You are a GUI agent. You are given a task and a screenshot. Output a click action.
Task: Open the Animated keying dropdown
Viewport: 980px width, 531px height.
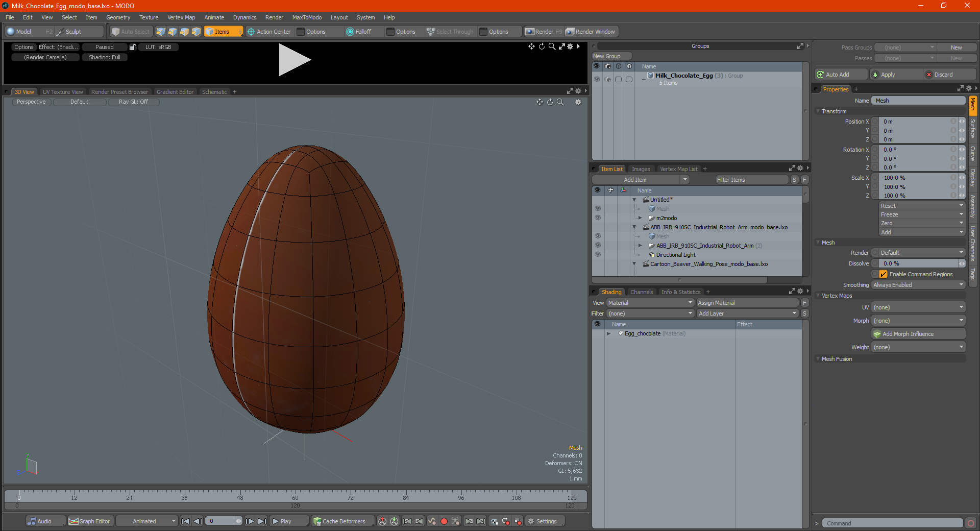coord(147,521)
